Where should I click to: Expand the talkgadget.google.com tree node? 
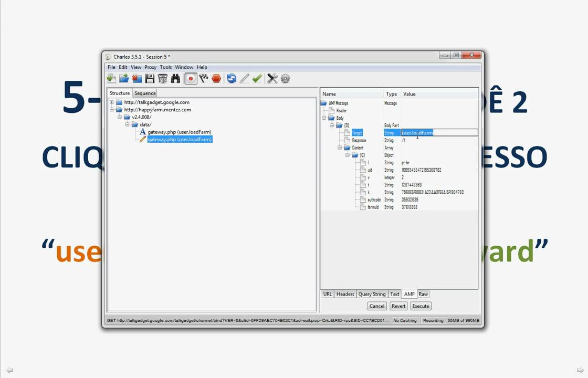pyautogui.click(x=112, y=102)
